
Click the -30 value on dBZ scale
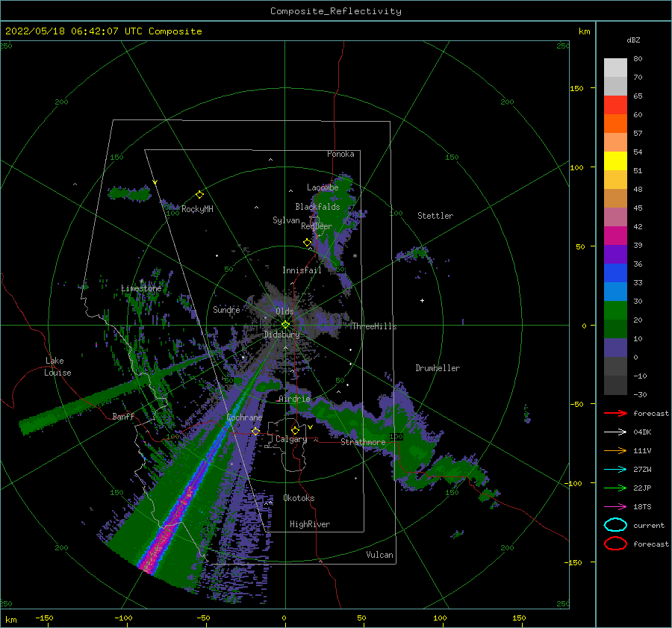640,394
